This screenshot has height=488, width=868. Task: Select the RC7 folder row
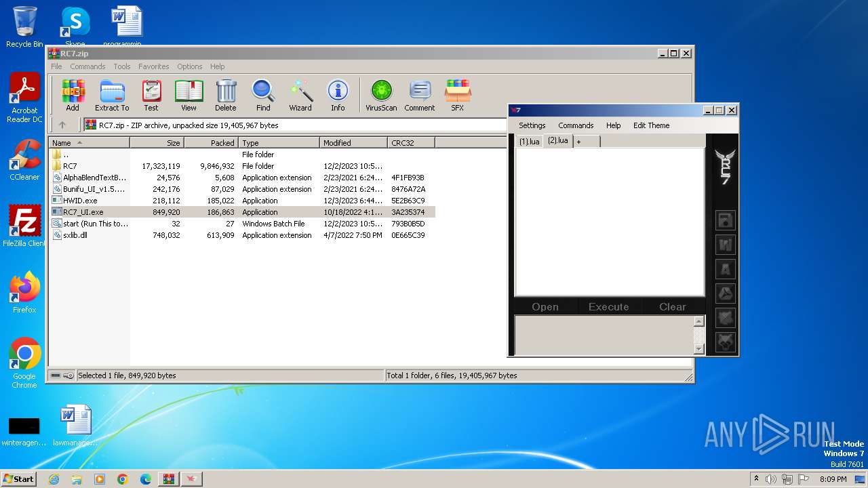click(x=242, y=166)
